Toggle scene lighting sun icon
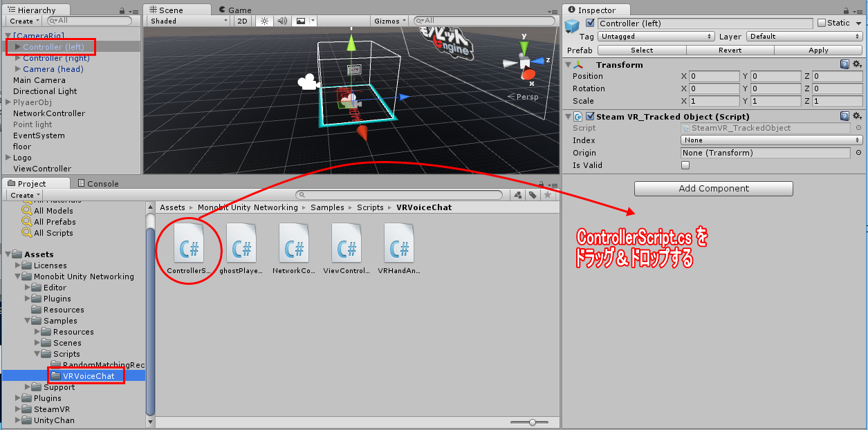Image resolution: width=868 pixels, height=430 pixels. [264, 21]
